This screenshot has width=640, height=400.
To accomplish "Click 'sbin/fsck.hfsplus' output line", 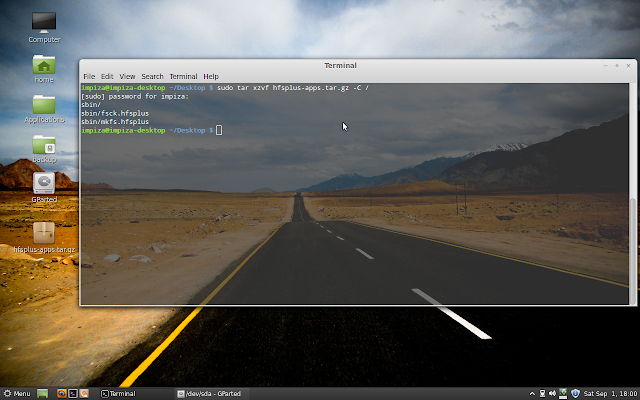I will pyautogui.click(x=115, y=113).
